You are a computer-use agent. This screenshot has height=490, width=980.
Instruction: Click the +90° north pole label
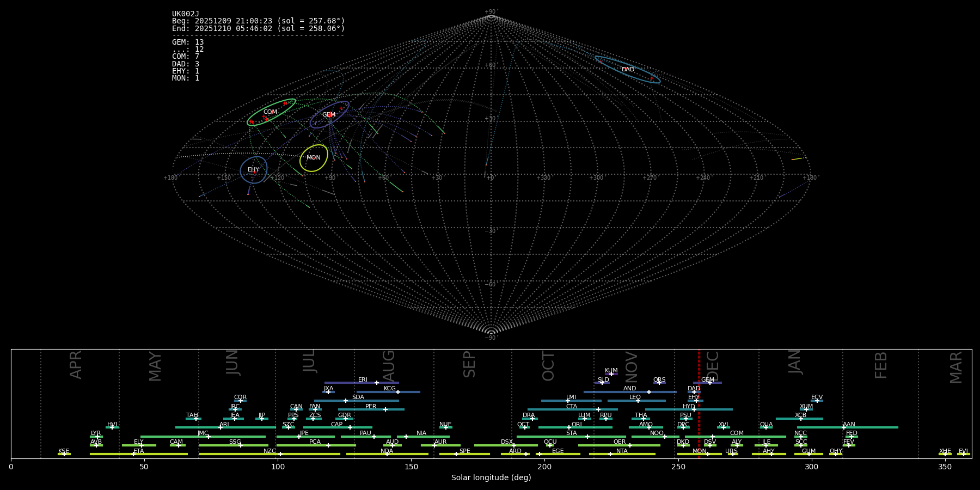(x=491, y=12)
